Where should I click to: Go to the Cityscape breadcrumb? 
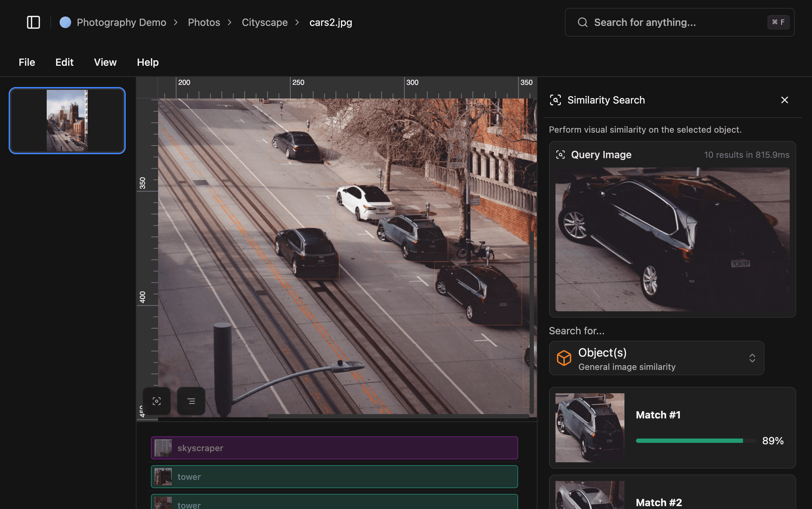(x=264, y=22)
